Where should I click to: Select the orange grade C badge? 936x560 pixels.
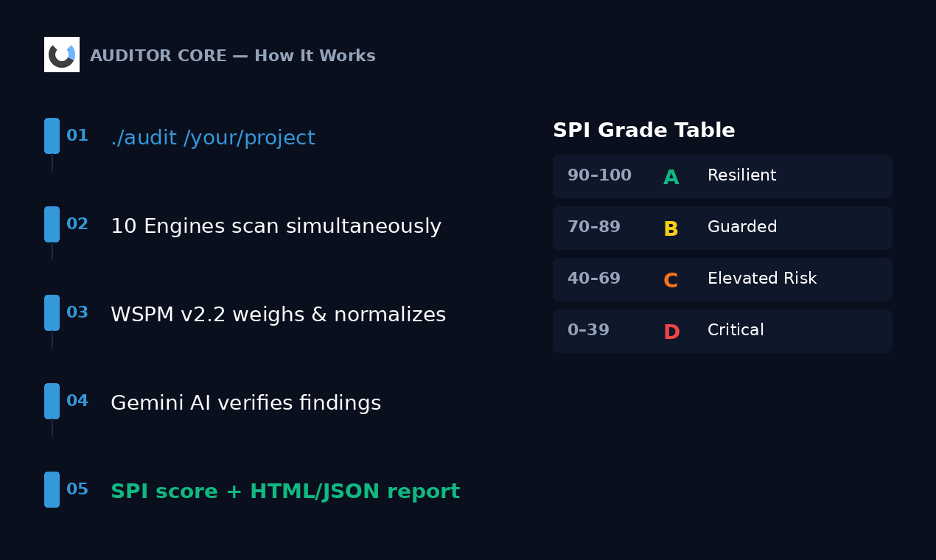671,279
